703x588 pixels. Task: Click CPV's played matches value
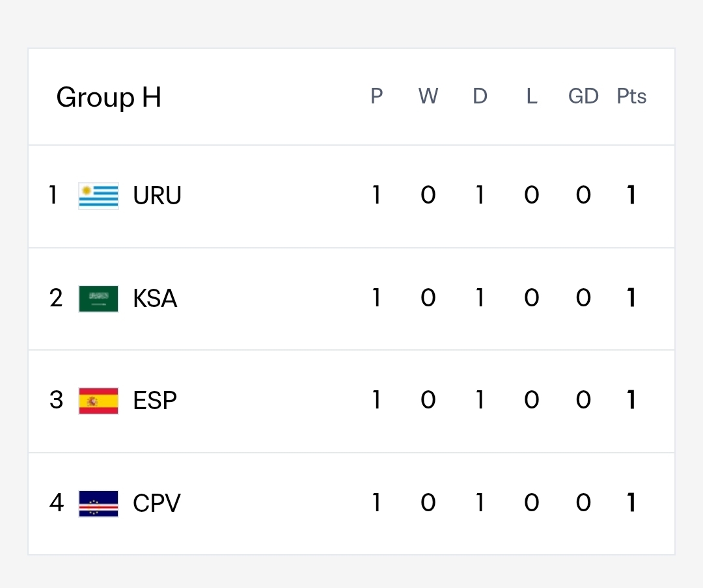coord(377,502)
